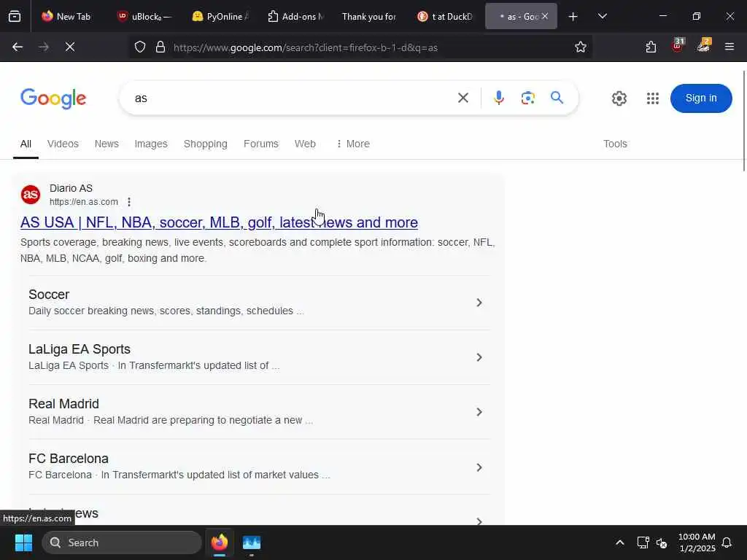The height and width of the screenshot is (560, 747).
Task: Open search Tools options
Action: coord(615,144)
